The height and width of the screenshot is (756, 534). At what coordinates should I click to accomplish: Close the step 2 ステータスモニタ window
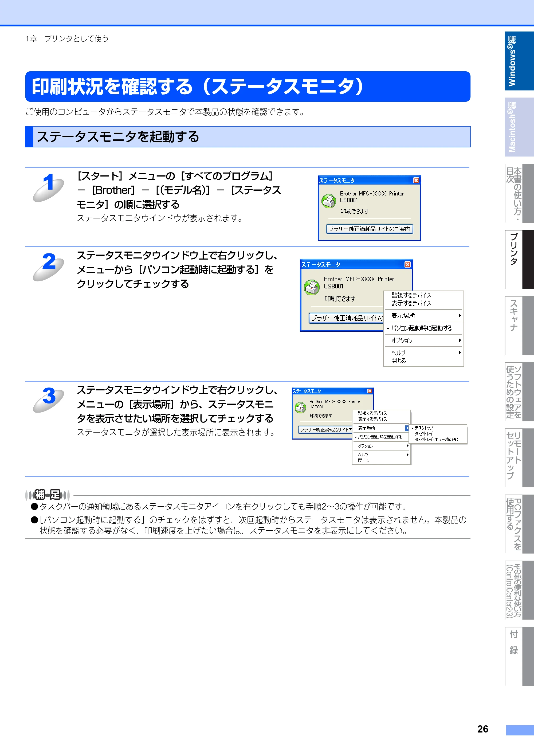coord(408,264)
